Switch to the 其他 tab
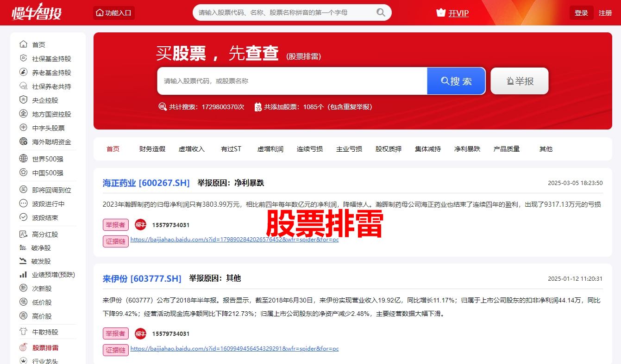Image resolution: width=621 pixels, height=364 pixels. pos(546,149)
